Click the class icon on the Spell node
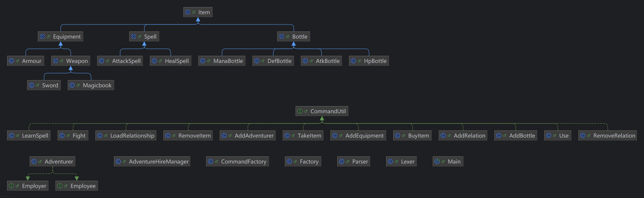Screen dimensions: 644x198 click(134, 36)
